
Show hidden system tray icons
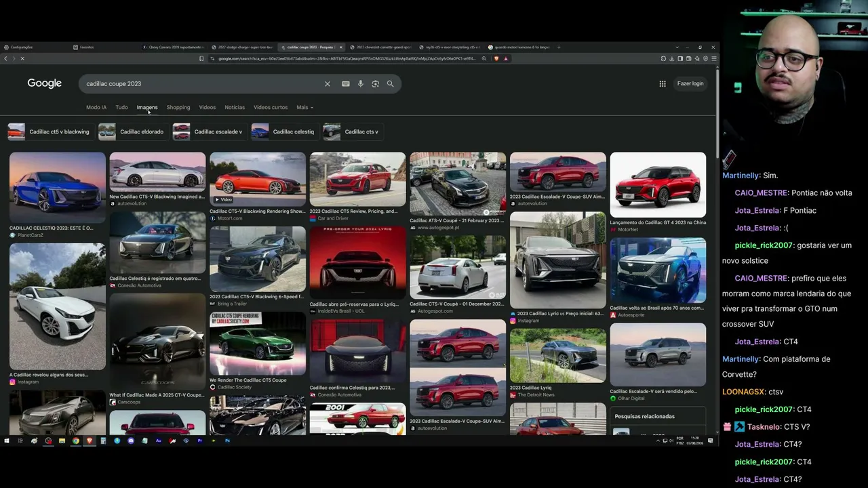pyautogui.click(x=658, y=441)
